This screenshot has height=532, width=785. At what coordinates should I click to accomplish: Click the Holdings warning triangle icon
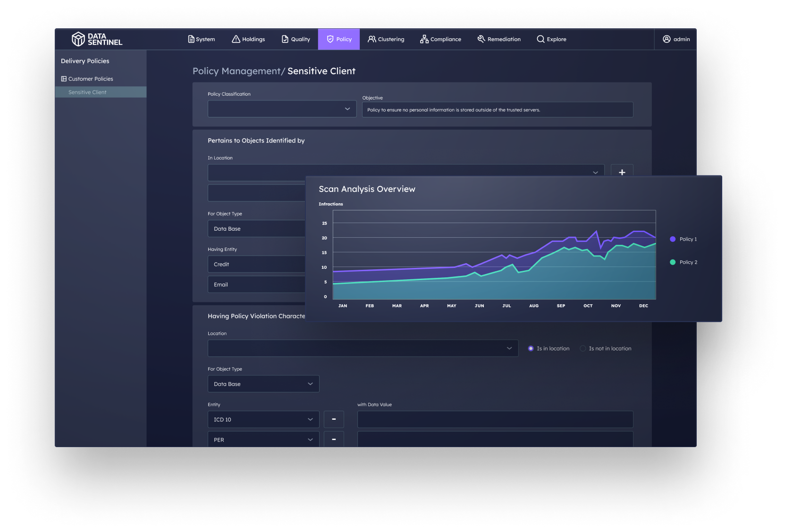click(236, 39)
